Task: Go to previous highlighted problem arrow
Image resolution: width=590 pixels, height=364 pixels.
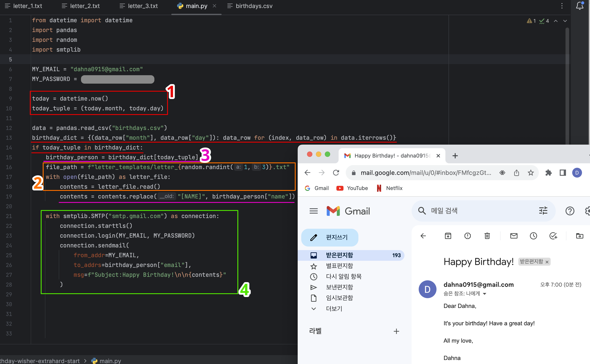Action: point(556,21)
